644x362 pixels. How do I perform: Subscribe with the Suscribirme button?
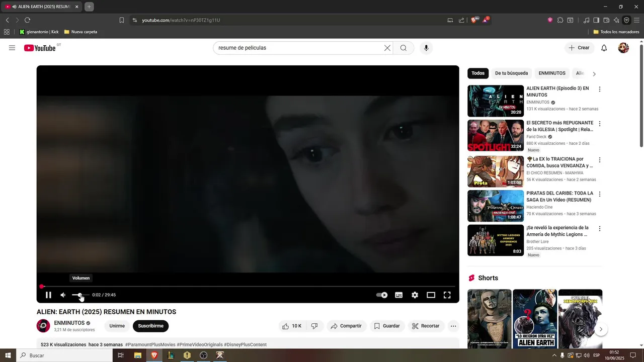click(151, 326)
